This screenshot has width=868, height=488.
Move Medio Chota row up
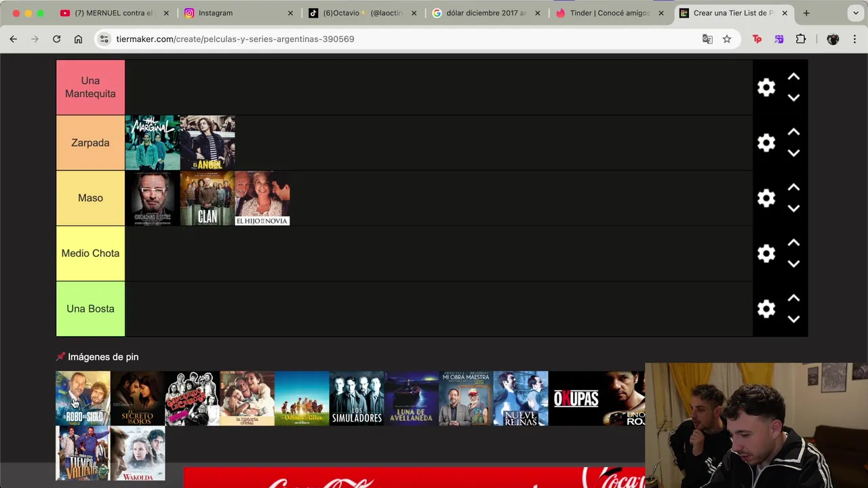[793, 243]
